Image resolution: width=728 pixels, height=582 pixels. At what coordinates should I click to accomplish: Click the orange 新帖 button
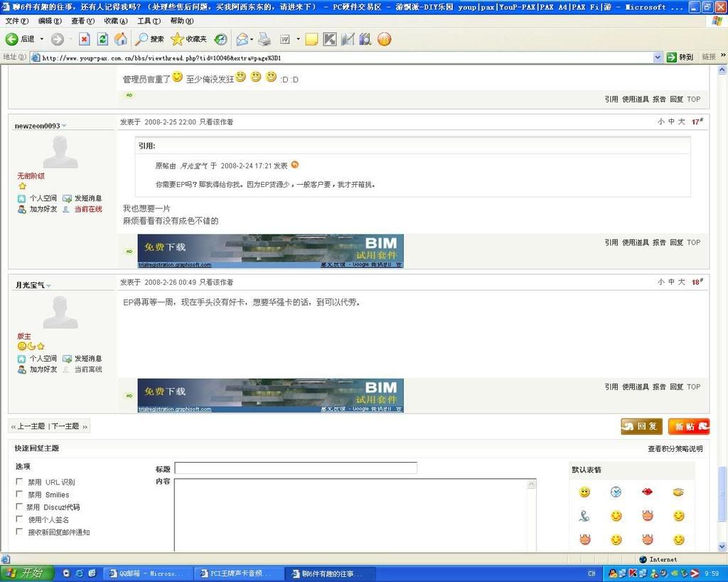(688, 426)
